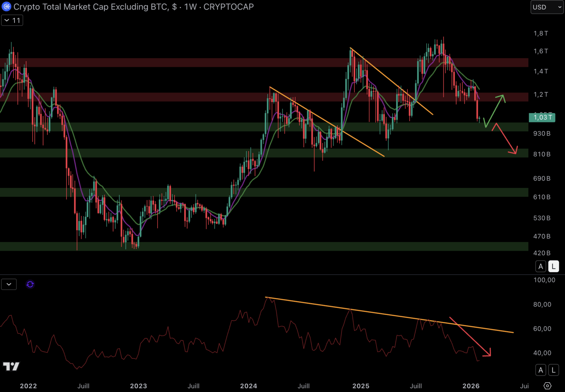
Task: Expand the 11 indicators legend list
Action: tap(12, 20)
